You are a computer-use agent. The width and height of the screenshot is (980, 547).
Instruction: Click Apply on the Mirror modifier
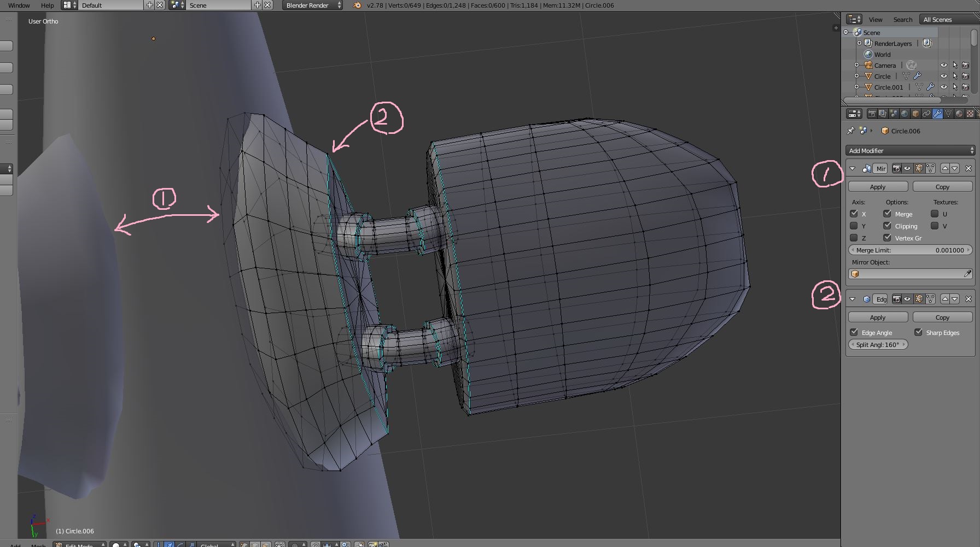pos(877,187)
